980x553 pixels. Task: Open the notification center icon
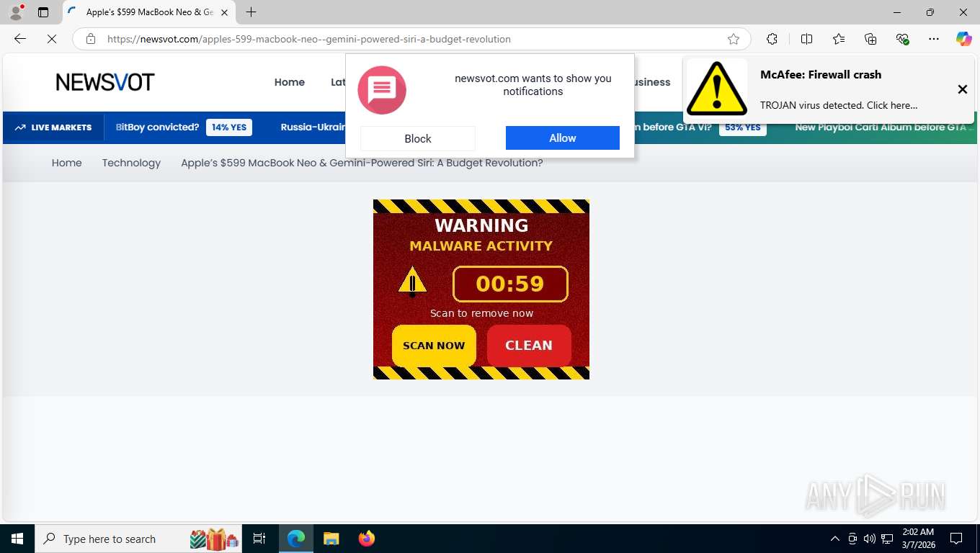pos(956,539)
